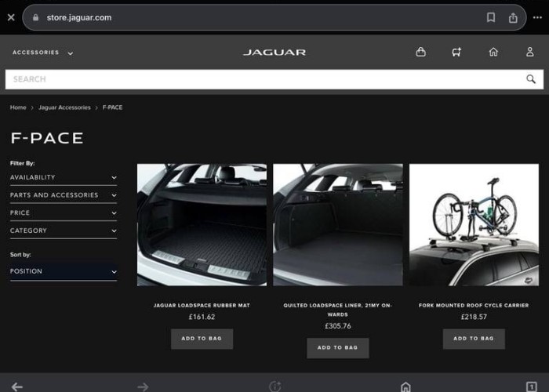Expand the Price filter
Screen dimensions: 549x392
click(64, 212)
